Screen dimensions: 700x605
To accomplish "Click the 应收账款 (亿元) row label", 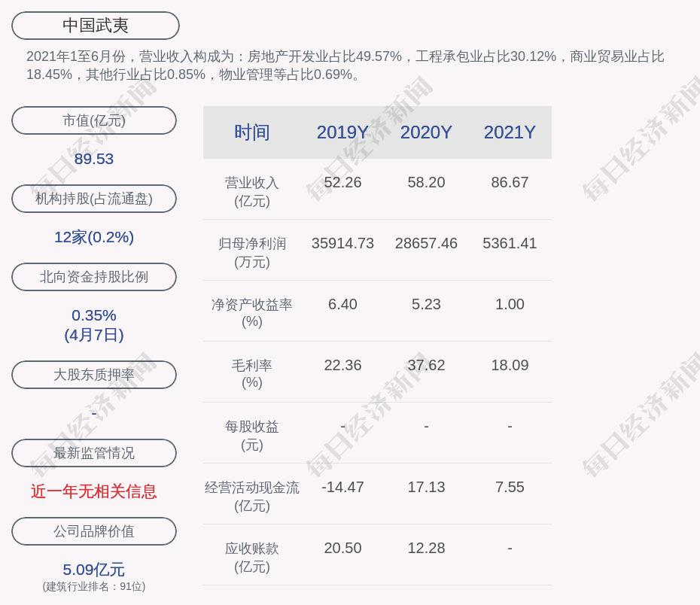I will coord(252,558).
